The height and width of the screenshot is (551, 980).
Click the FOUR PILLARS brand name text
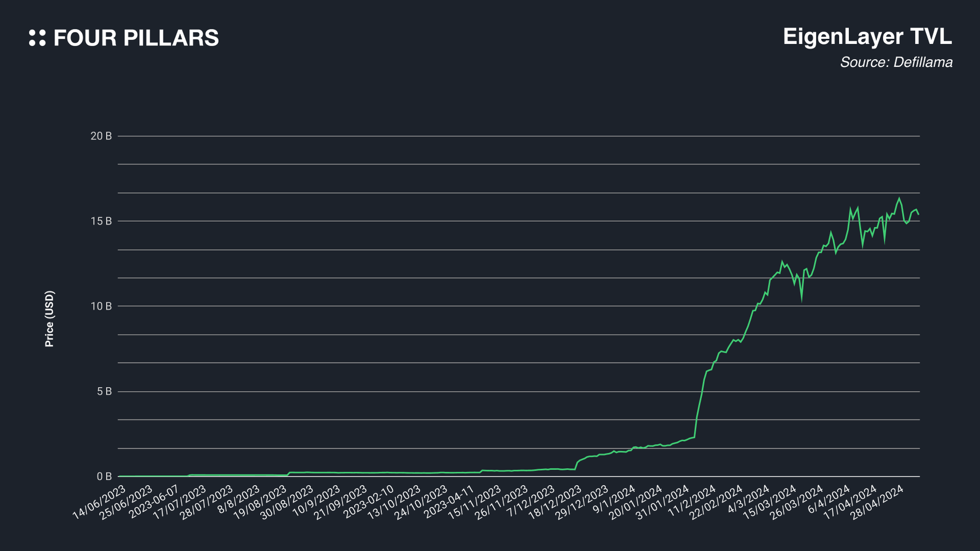[x=136, y=38]
